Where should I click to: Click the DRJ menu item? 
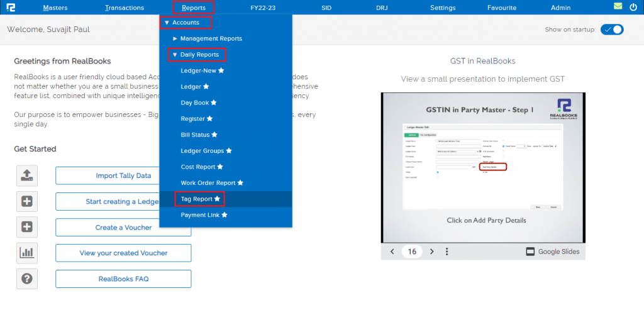382,8
